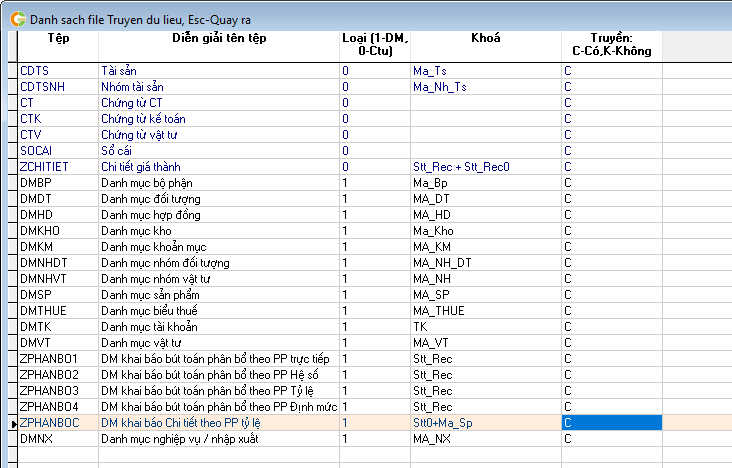Click the 'Sổ cái' description cell

219,150
